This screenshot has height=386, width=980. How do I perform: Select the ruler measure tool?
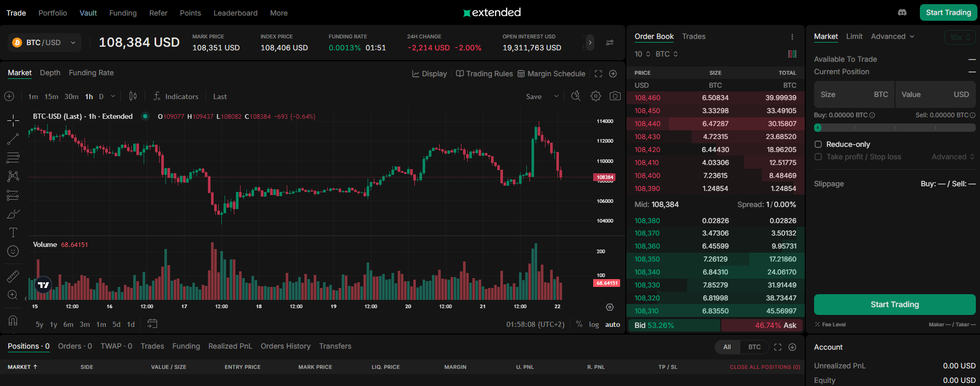coord(13,277)
